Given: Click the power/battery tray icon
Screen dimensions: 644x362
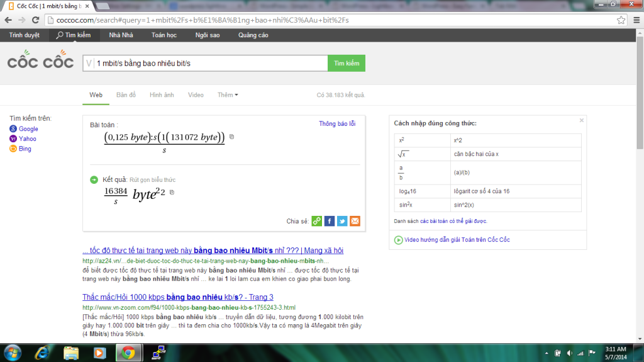Looking at the screenshot, I should (x=557, y=353).
